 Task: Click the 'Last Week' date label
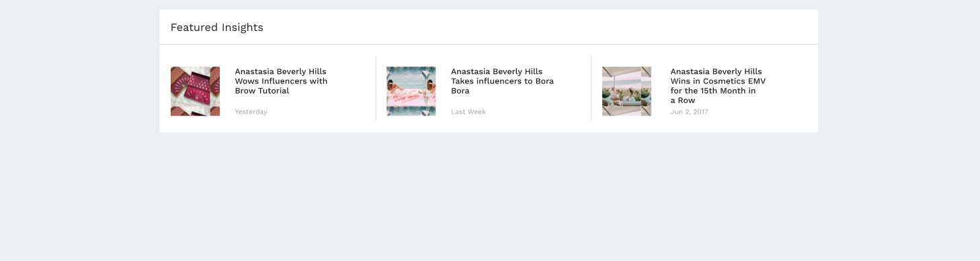coord(468,112)
